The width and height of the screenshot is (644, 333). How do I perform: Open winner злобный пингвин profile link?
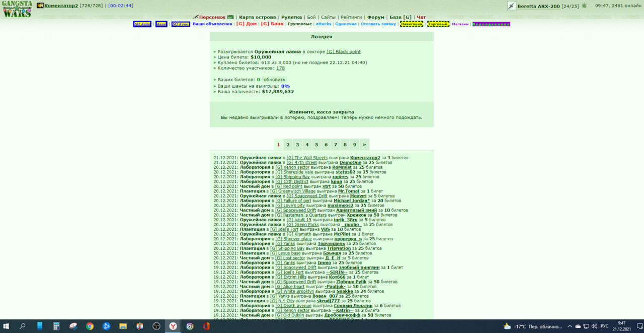[x=359, y=268]
